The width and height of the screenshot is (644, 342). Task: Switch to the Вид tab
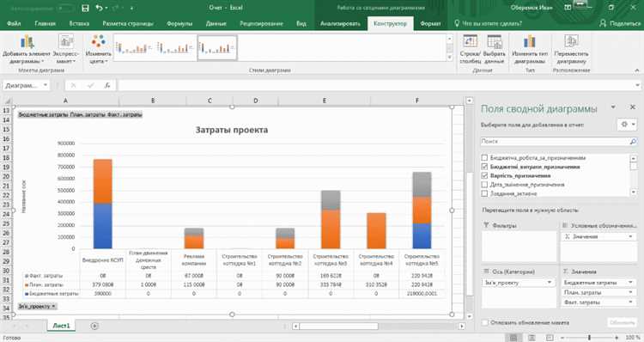tap(301, 23)
